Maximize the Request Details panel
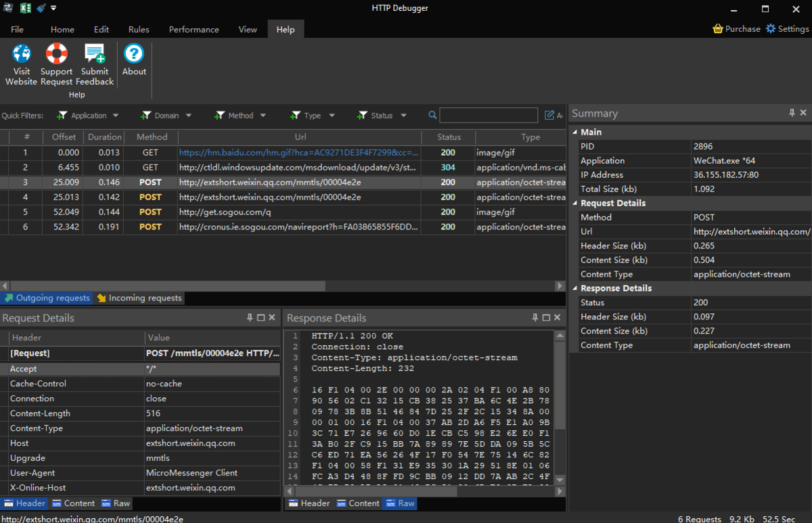The image size is (812, 523). click(x=261, y=317)
